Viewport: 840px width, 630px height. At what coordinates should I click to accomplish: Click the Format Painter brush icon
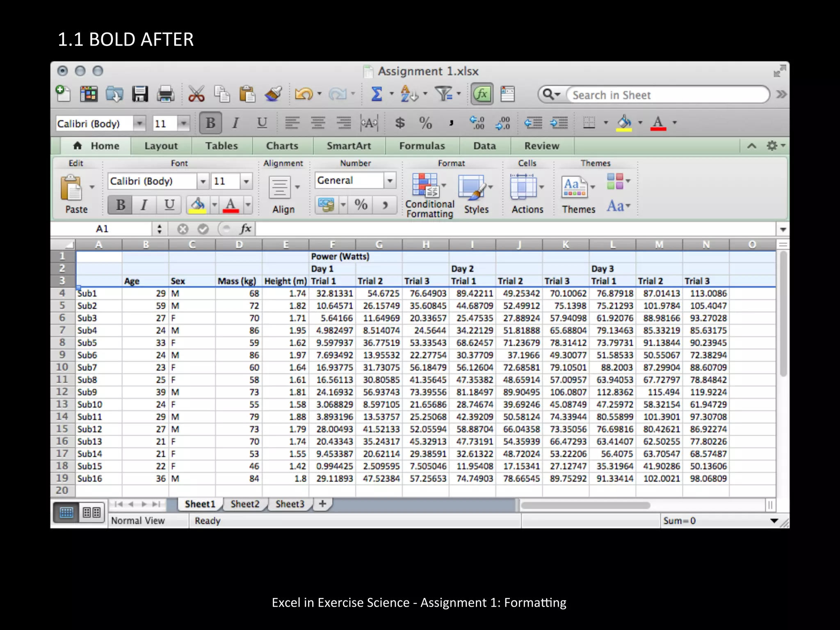pyautogui.click(x=273, y=94)
